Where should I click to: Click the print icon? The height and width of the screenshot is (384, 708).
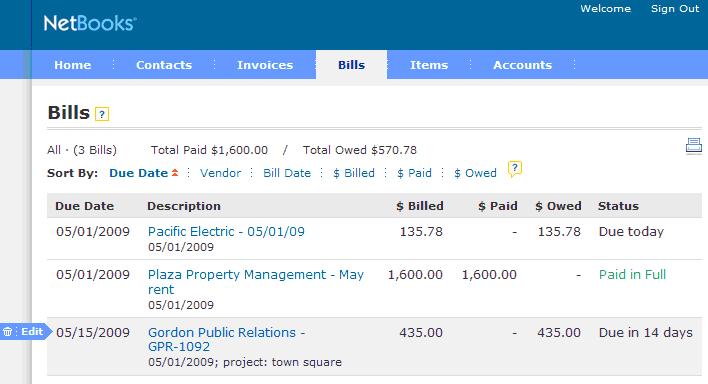point(694,145)
